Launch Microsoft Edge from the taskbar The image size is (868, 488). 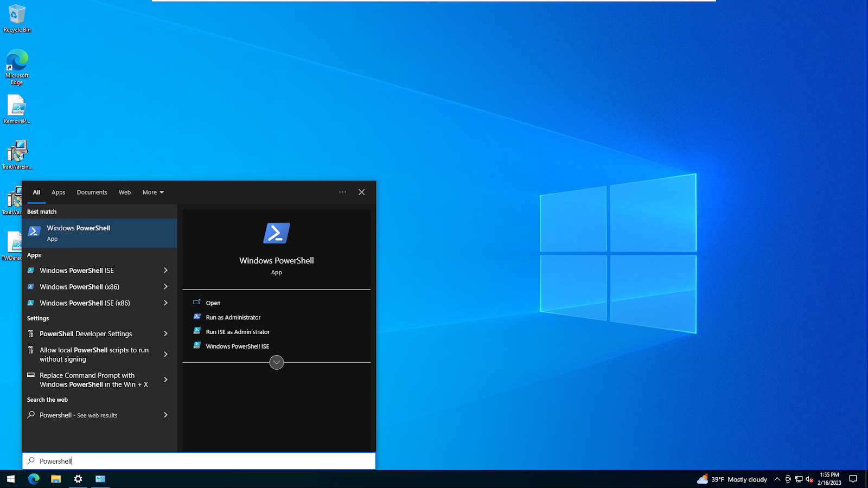pos(34,479)
